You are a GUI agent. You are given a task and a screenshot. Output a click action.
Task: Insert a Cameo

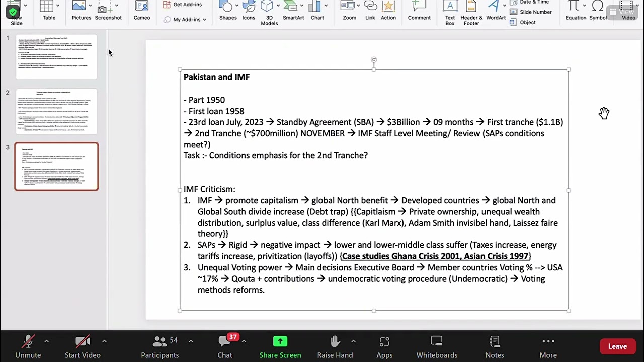[x=142, y=10]
